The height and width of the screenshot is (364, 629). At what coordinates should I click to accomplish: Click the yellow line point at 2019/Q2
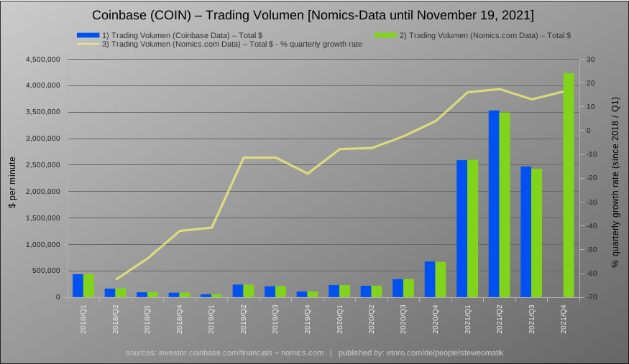[x=244, y=157]
